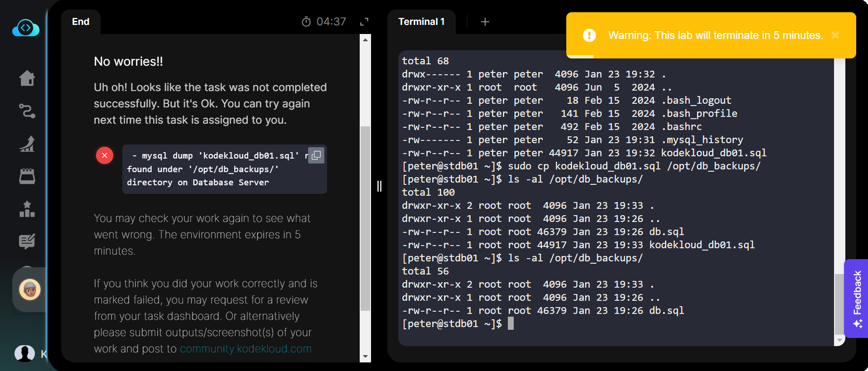Open the Home sidebar icon
Viewport: 868px width, 371px height.
[x=27, y=78]
